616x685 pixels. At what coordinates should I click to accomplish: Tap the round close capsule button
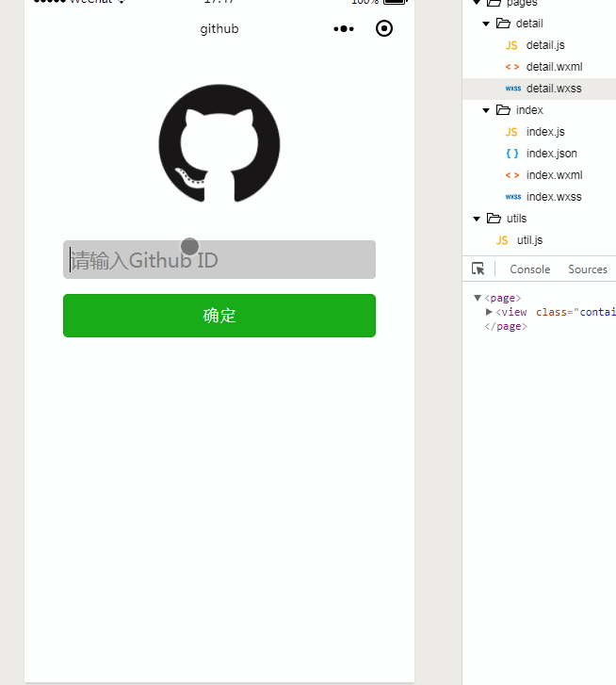pyautogui.click(x=384, y=28)
